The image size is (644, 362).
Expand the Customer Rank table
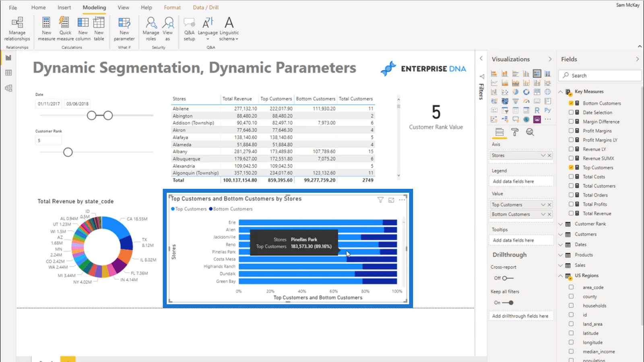561,224
